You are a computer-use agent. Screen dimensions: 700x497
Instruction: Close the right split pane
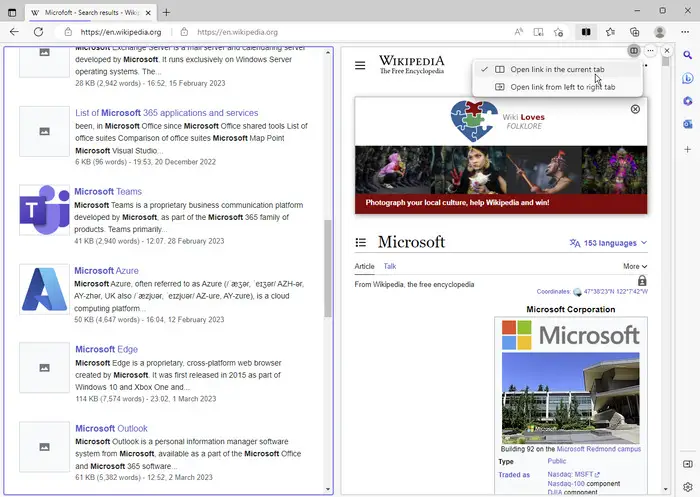(x=667, y=50)
